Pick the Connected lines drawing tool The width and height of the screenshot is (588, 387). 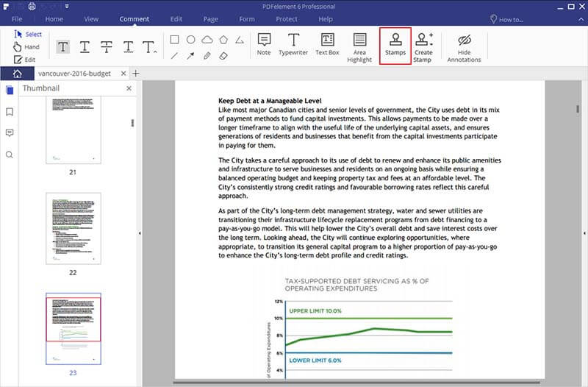click(240, 40)
